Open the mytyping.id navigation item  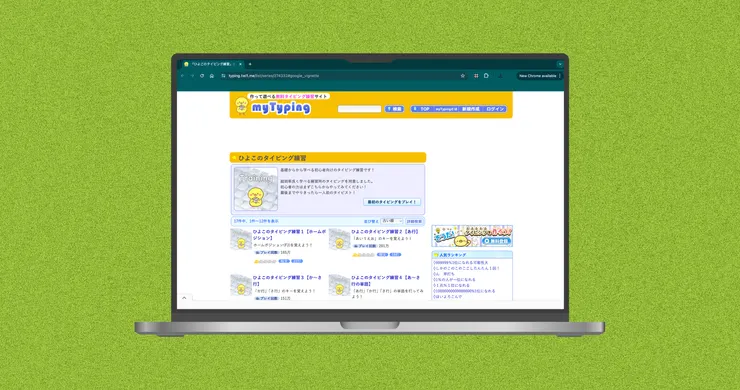pos(446,109)
